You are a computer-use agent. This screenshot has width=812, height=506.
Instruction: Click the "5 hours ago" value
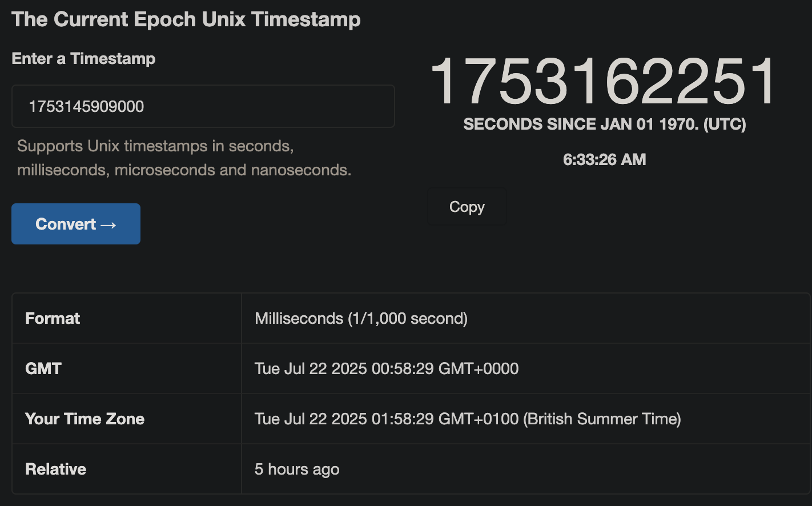point(297,469)
